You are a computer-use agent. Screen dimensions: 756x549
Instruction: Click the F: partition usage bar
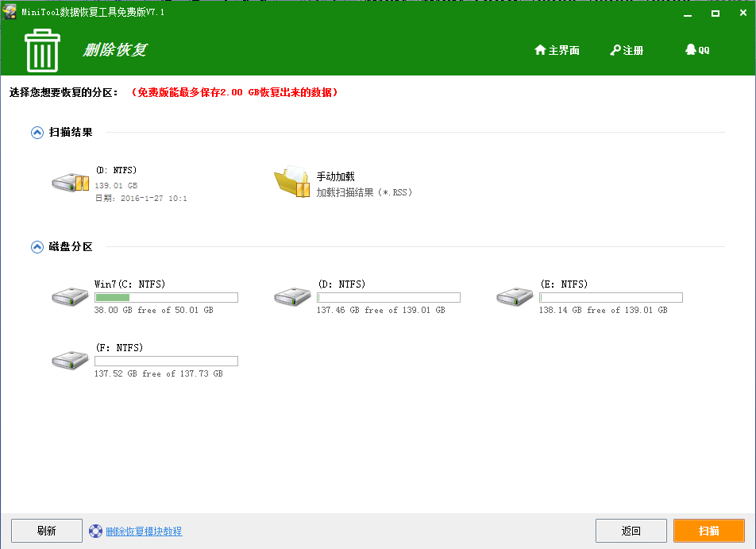coord(166,361)
